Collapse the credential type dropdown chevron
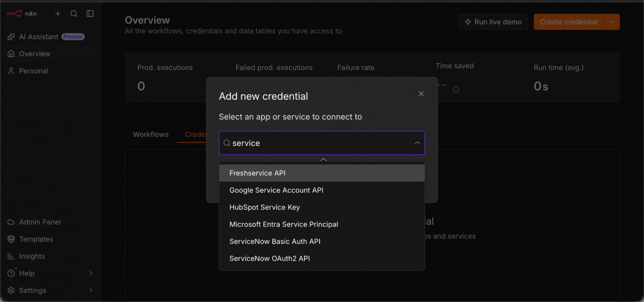The width and height of the screenshot is (644, 302). pos(417,143)
